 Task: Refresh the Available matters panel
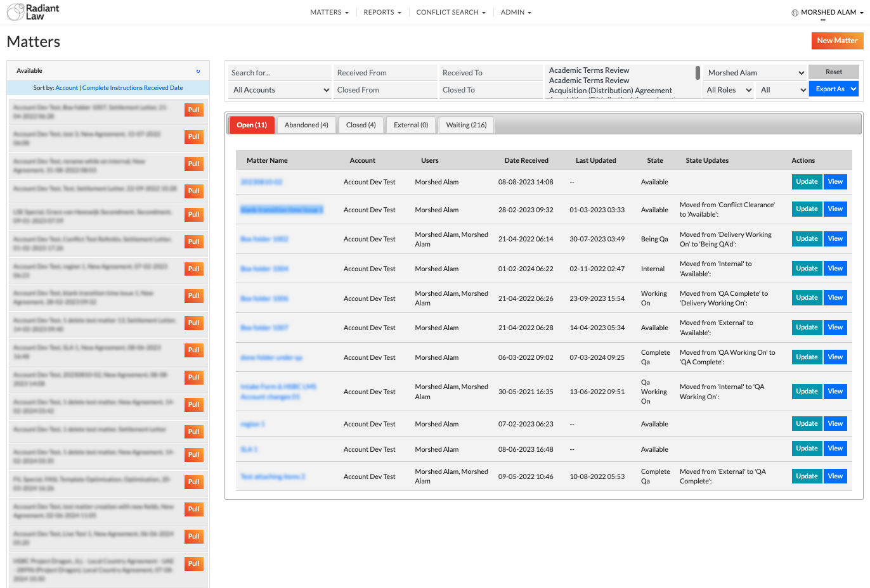tap(198, 71)
